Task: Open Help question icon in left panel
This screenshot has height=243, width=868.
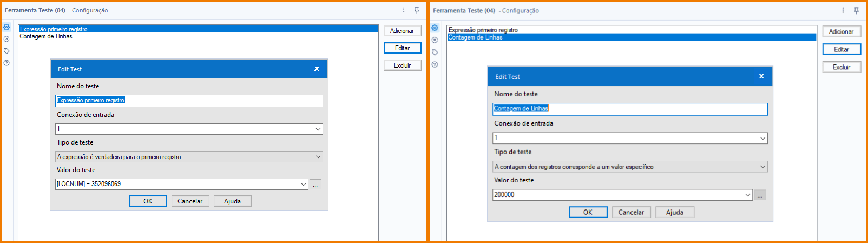Action: pos(6,63)
